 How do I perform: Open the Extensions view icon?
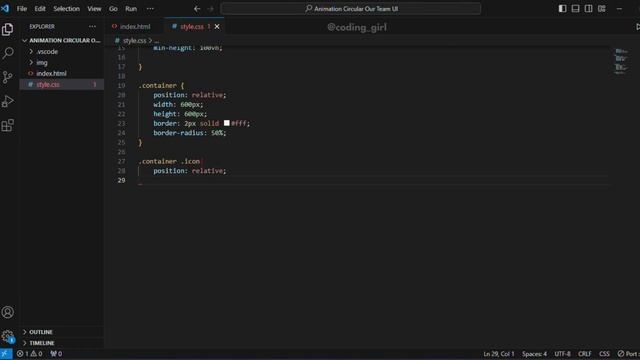7,125
